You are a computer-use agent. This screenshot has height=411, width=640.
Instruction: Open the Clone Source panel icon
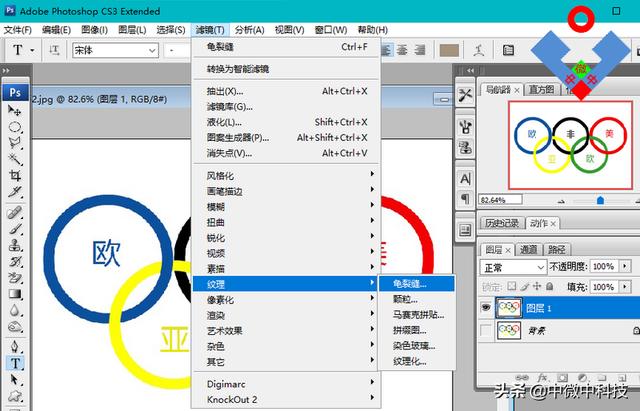coord(465,147)
